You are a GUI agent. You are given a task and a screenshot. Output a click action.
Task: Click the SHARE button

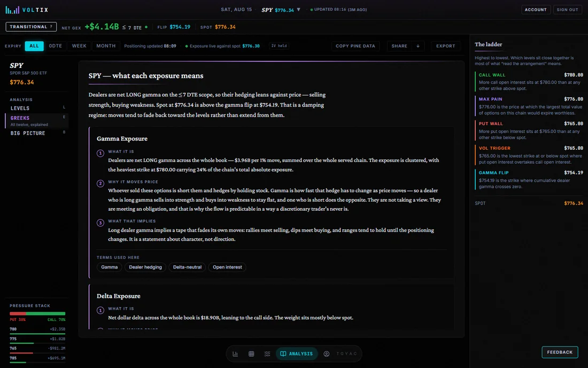(x=399, y=46)
